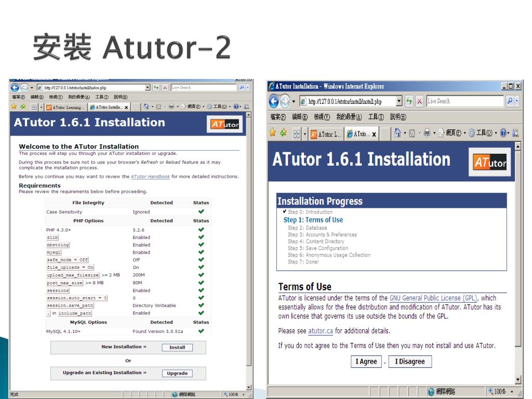Open GNU General Public License (GPL) link
This screenshot has height=399, width=532.
click(x=433, y=298)
